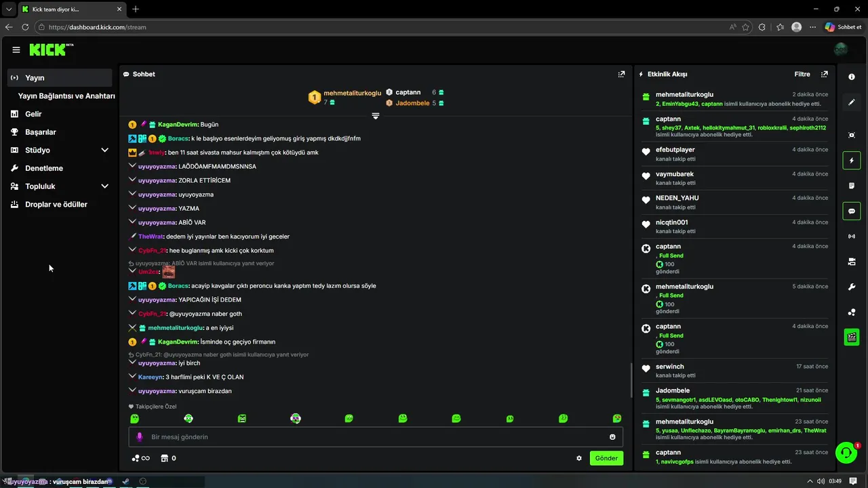Image resolution: width=868 pixels, height=488 pixels.
Task: Click the document notes icon in right toolbar
Action: [852, 186]
